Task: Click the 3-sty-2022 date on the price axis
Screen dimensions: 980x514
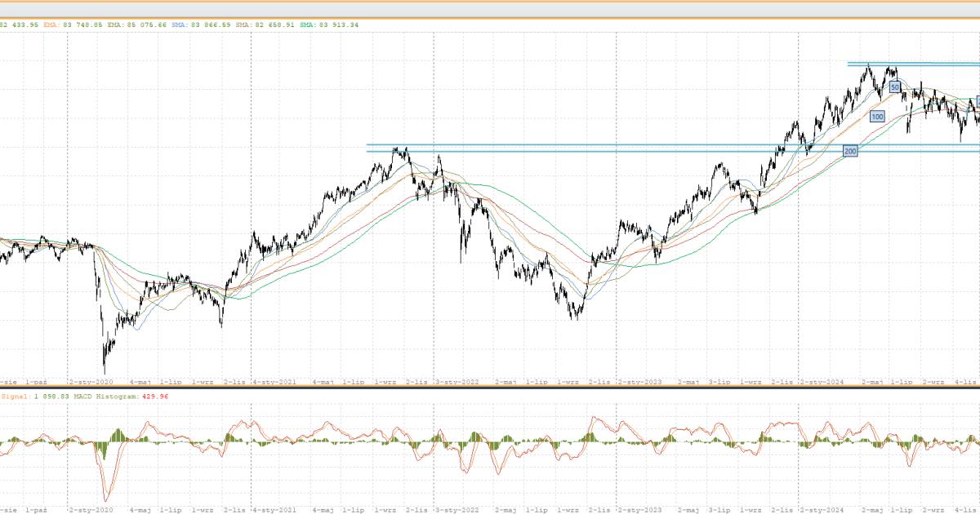Action: click(457, 381)
